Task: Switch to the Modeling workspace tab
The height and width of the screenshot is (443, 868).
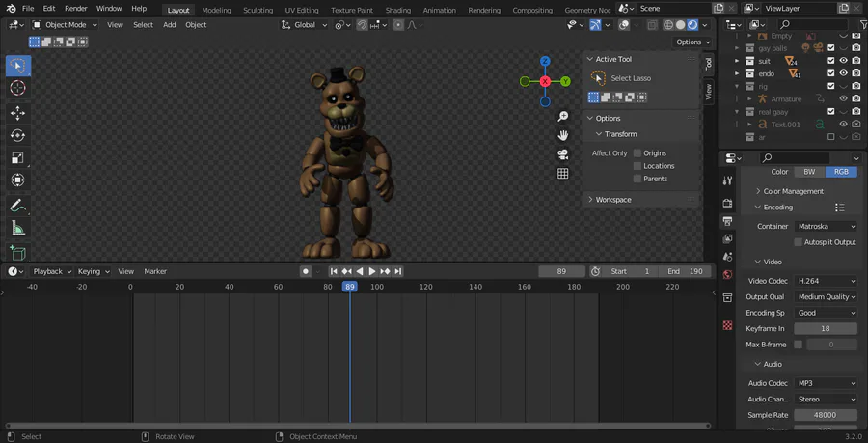Action: pyautogui.click(x=216, y=10)
